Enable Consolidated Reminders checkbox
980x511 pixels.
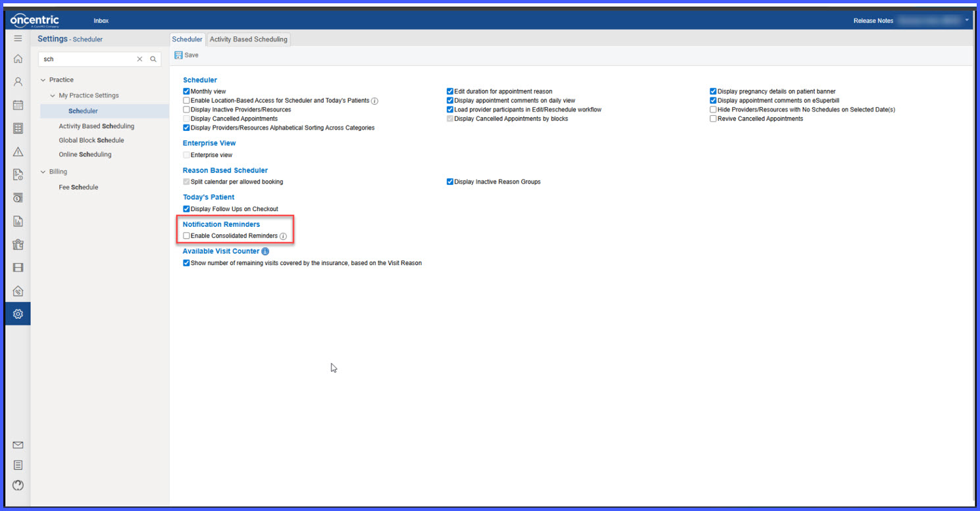click(186, 235)
